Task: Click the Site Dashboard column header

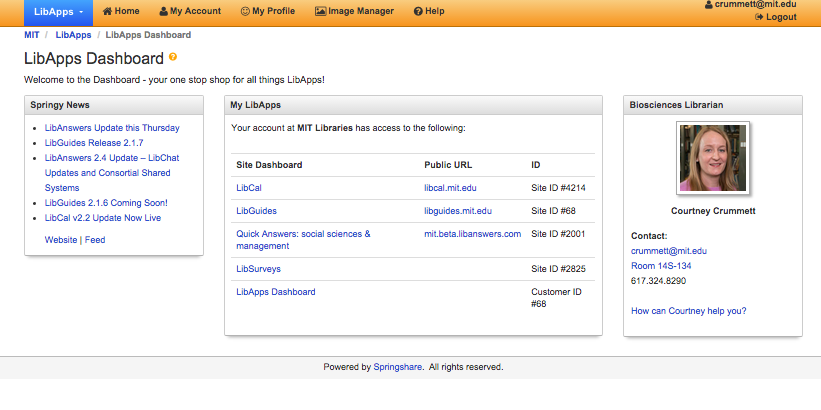Action: pyautogui.click(x=269, y=165)
